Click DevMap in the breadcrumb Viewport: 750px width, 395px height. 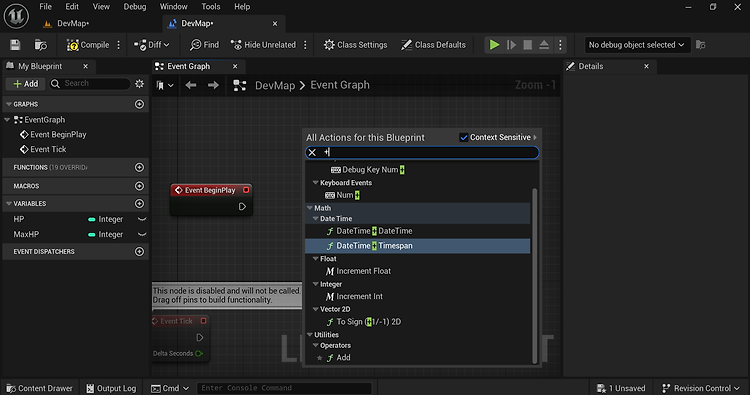275,85
